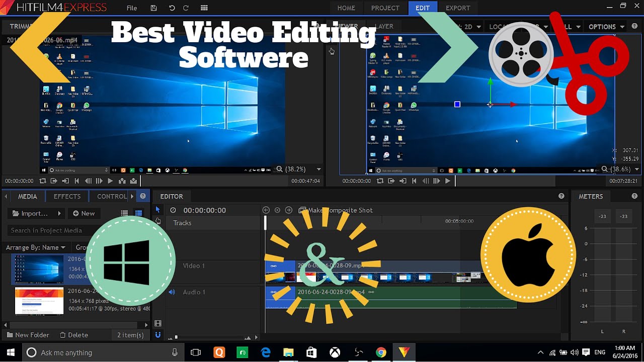Toggle timeline snapping magnet
This screenshot has width=644, height=362.
tap(158, 335)
